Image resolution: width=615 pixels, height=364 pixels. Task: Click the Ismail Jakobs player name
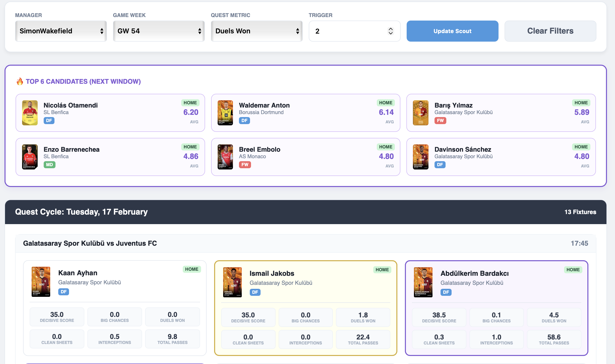pos(272,274)
